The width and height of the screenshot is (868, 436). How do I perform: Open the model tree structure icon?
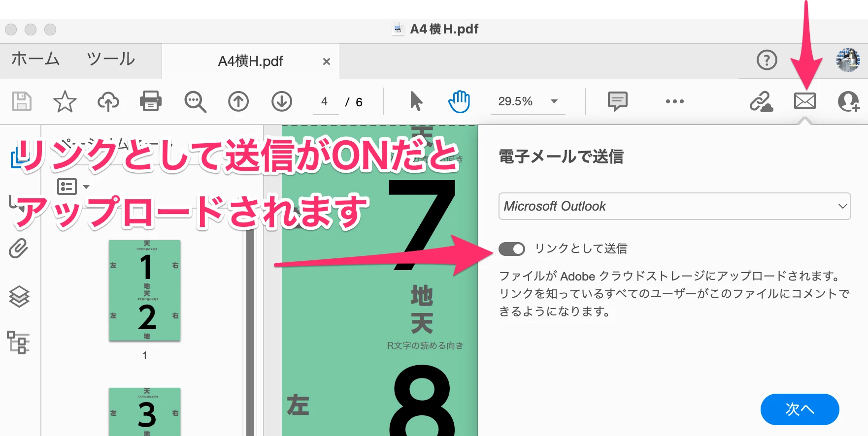click(18, 343)
